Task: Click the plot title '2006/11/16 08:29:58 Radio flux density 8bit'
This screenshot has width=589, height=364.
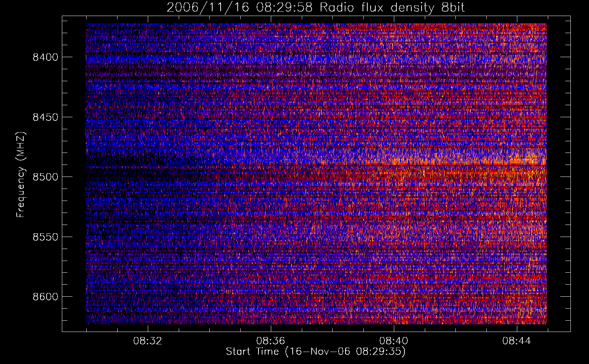Action: [316, 7]
